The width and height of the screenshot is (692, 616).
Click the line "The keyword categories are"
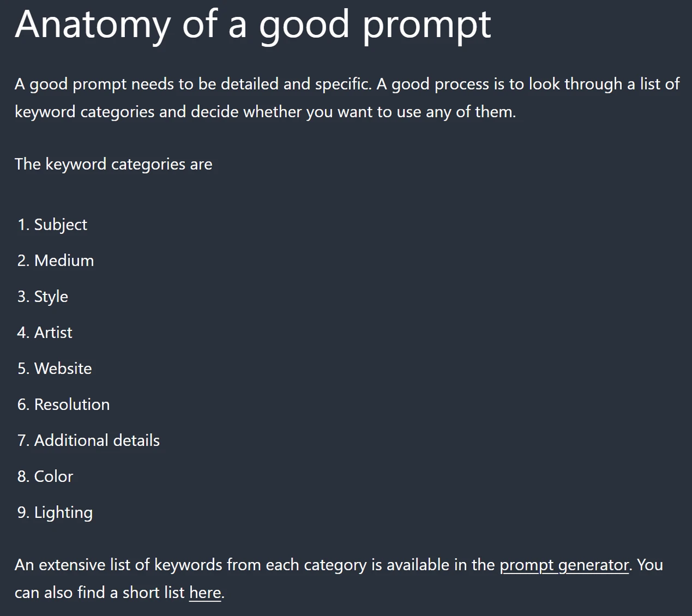pyautogui.click(x=113, y=164)
